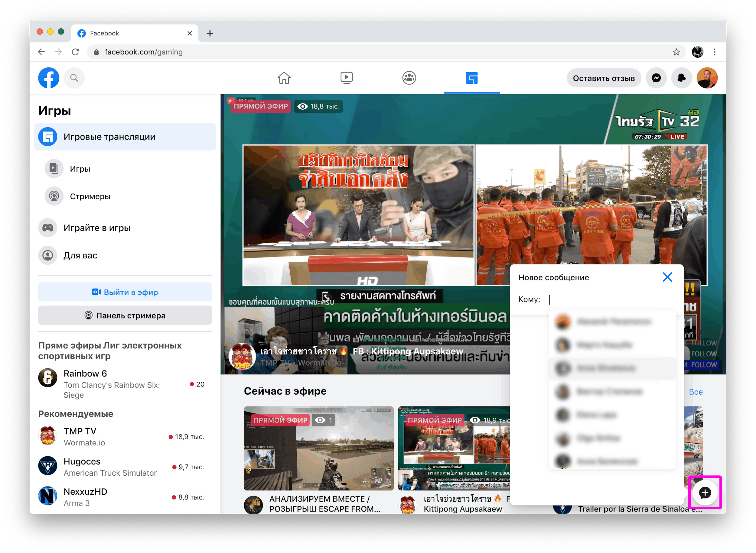Screen dimensions: 756x553
Task: Click the Hugoces avatar icon
Action: pyautogui.click(x=47, y=466)
